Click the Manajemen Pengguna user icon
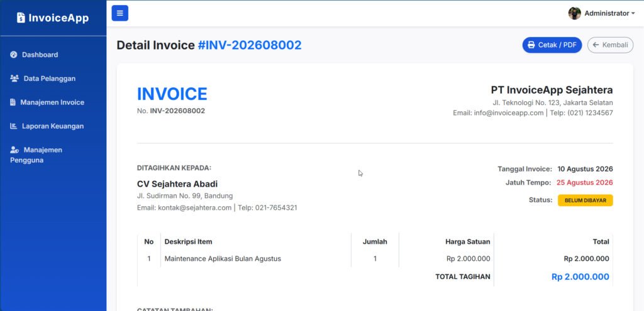Viewport: 644px width, 311px height. (x=14, y=150)
